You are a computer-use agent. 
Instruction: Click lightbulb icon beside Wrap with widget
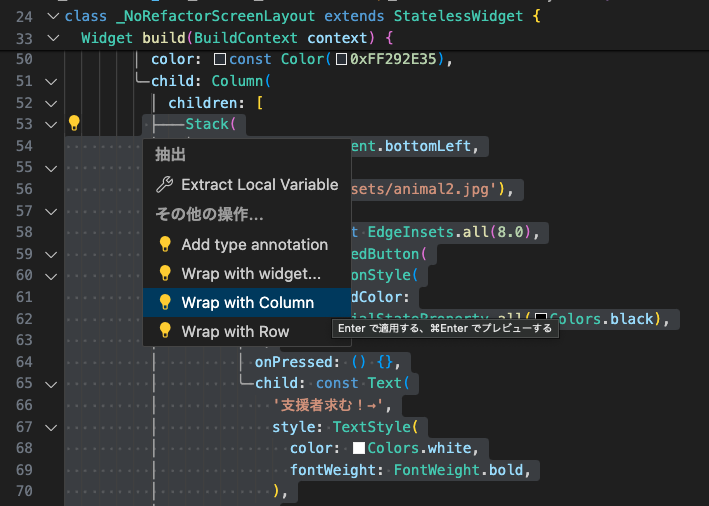point(165,273)
